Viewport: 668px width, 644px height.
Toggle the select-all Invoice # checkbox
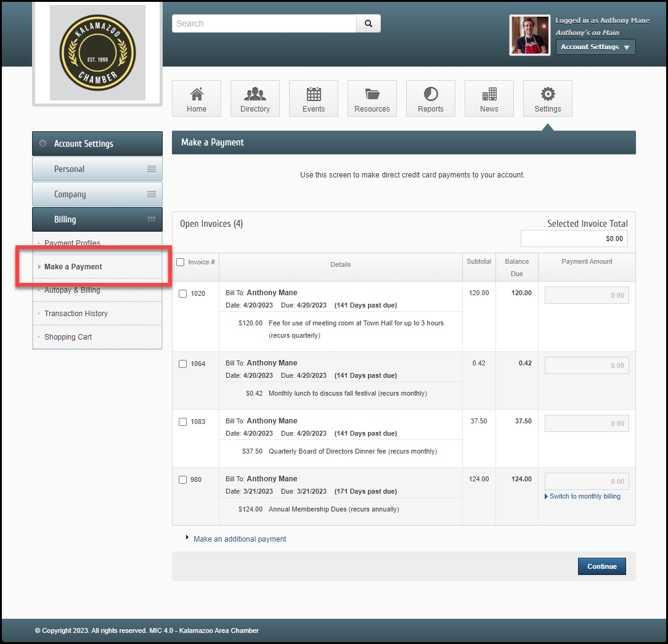pyautogui.click(x=181, y=263)
